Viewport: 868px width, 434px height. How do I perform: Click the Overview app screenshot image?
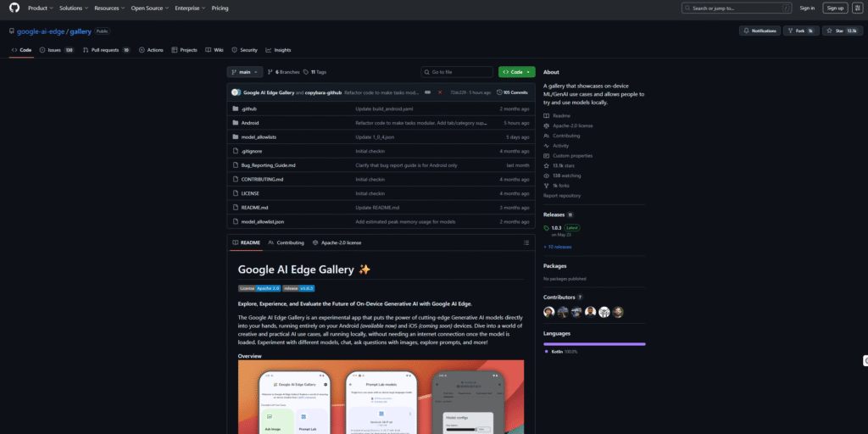(381, 397)
